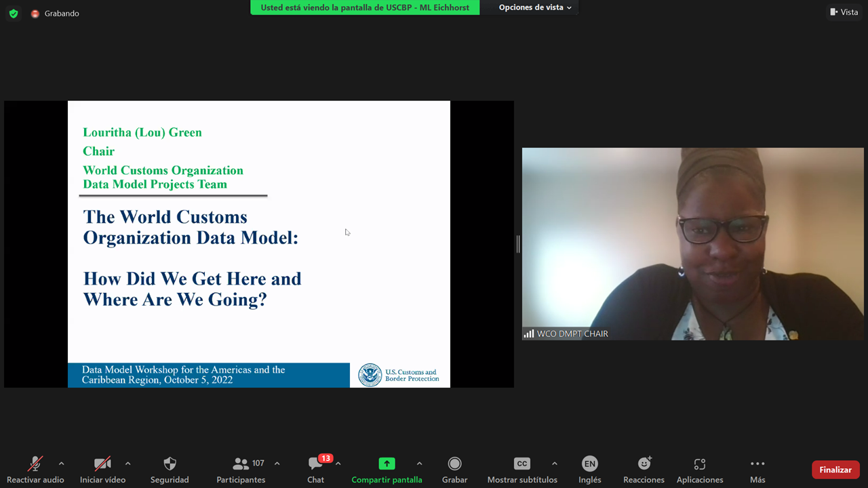Unmute via the Reactivar audio microphone icon
This screenshot has height=488, width=868.
click(35, 464)
